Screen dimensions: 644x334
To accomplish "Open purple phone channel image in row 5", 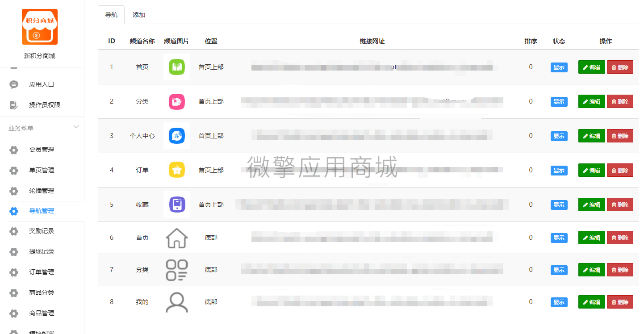I will pos(177,205).
